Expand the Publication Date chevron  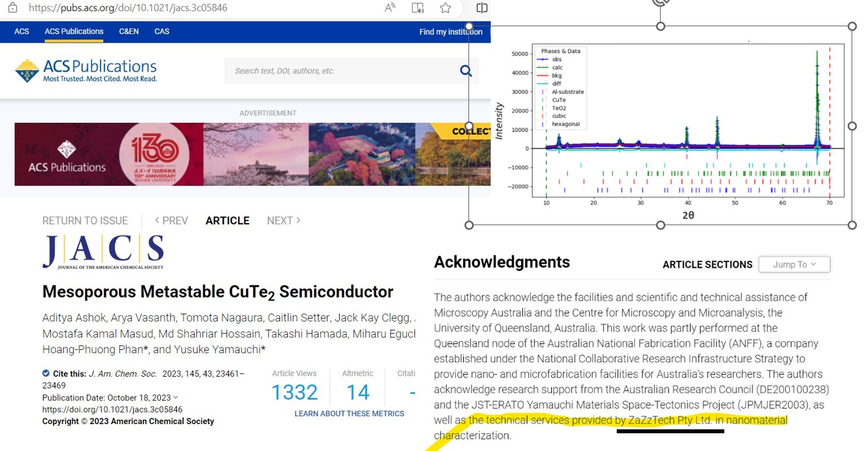click(176, 398)
